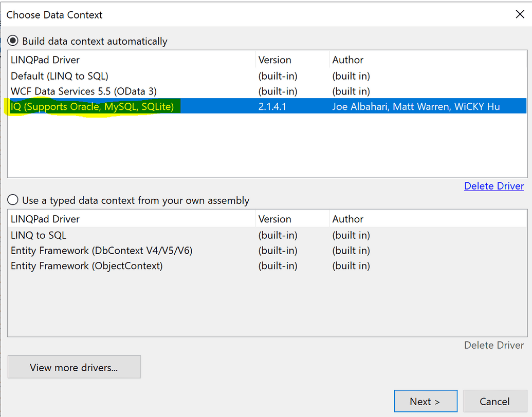532x417 pixels.
Task: Cancel the Choose Data Context dialog
Action: click(495, 401)
